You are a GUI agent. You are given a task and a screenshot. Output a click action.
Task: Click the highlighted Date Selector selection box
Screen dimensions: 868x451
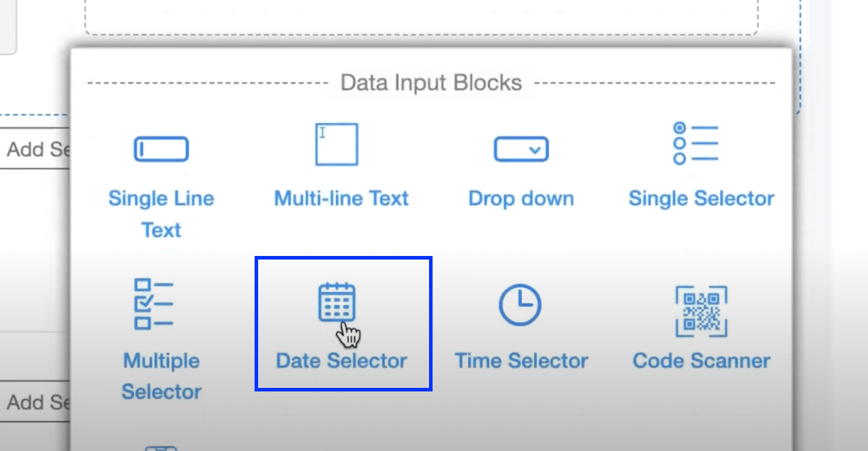tap(343, 323)
